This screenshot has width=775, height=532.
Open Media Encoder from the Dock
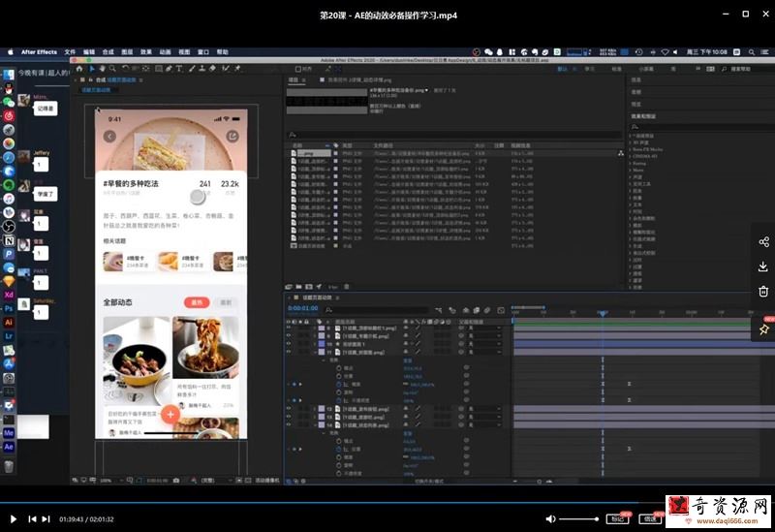(9, 432)
